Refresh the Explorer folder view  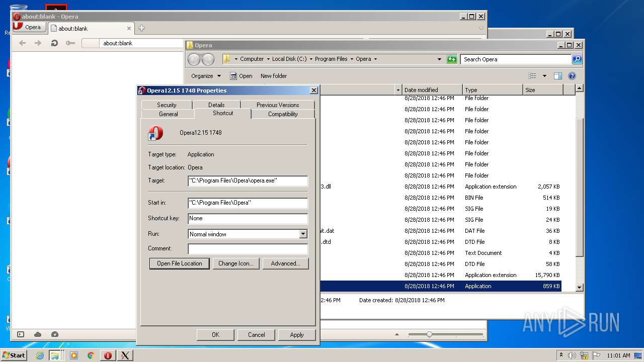click(x=452, y=59)
